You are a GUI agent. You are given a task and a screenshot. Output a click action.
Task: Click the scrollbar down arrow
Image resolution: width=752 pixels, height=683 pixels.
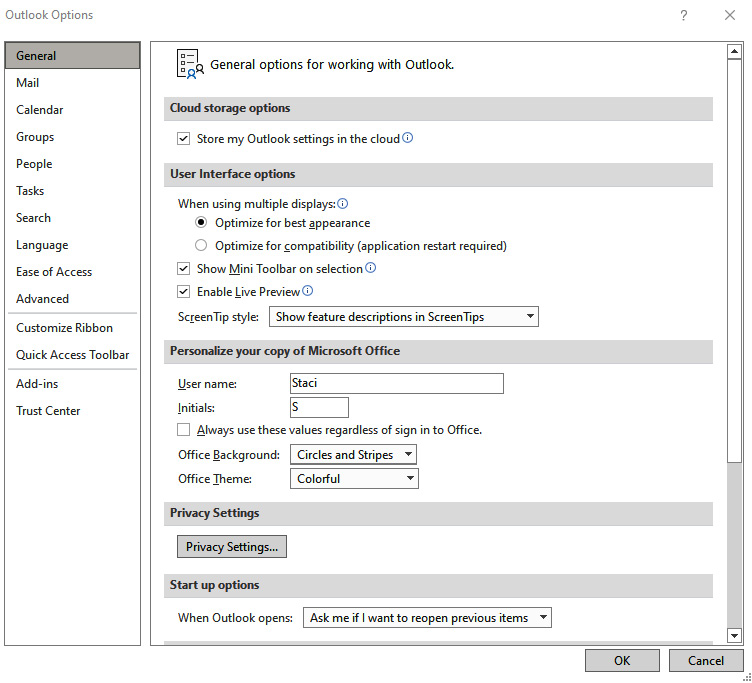point(734,636)
